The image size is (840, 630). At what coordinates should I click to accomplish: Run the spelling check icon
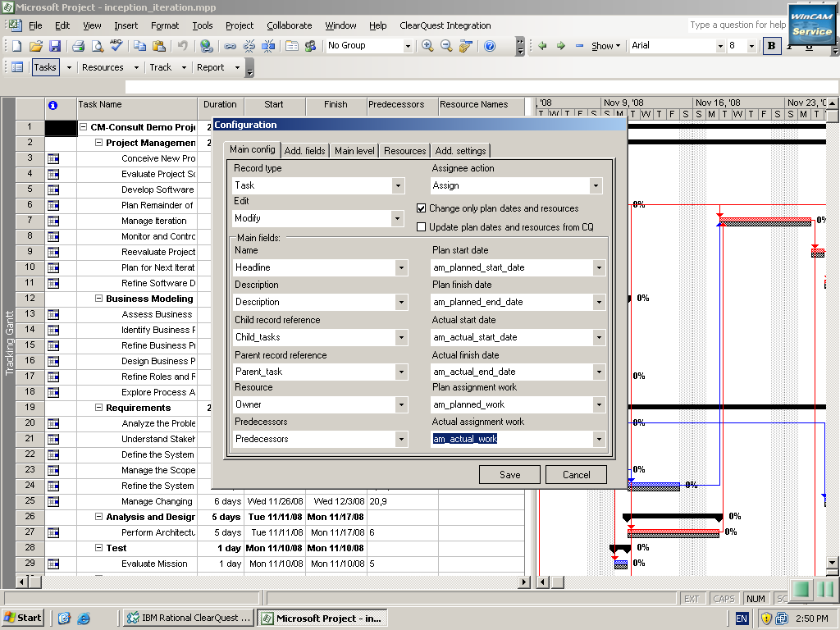116,46
